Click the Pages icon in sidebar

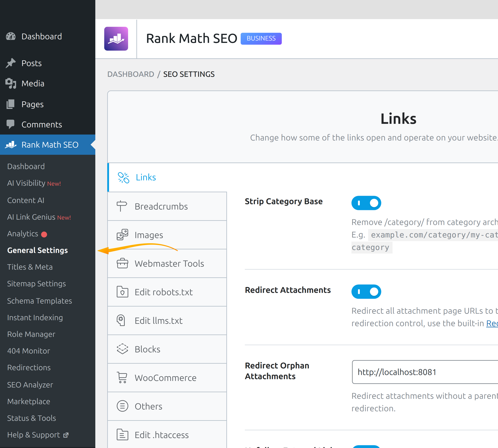coord(11,104)
